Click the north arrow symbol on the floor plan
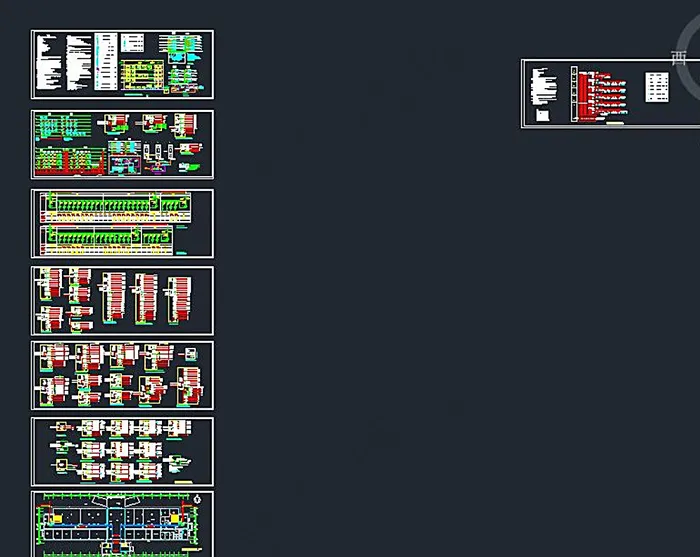Viewport: 700px width, 557px height. [x=196, y=499]
